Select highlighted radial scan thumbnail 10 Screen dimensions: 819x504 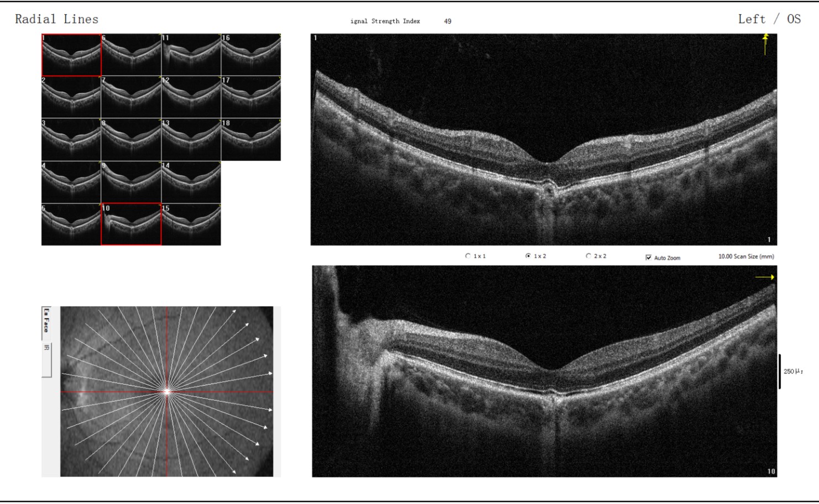pos(131,224)
